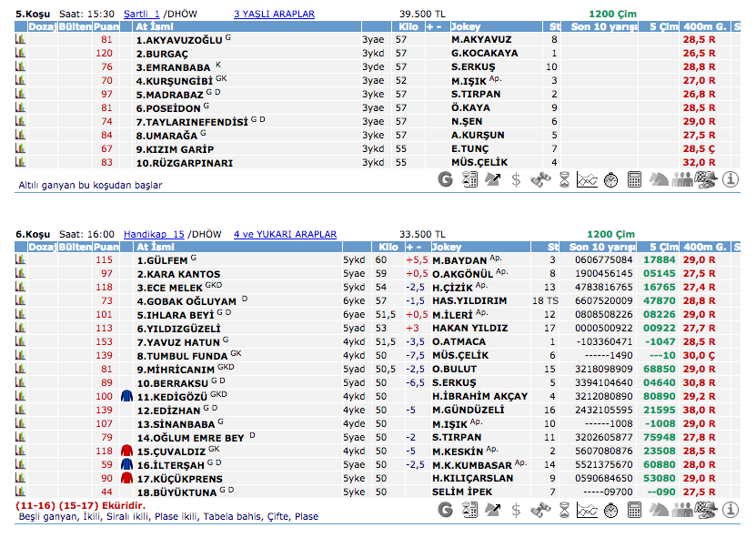Viewport: 756px width, 538px height.
Task: Open the binoculars icon under race 5
Action: [540, 179]
